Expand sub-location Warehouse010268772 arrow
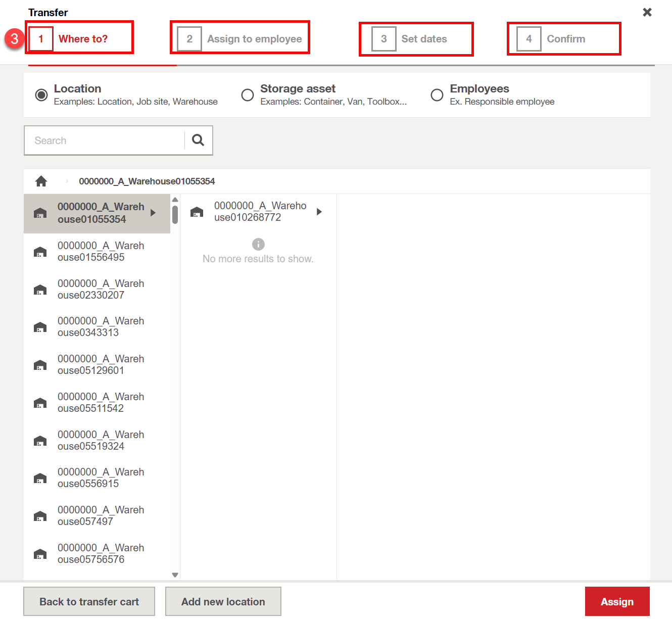 pyautogui.click(x=319, y=212)
